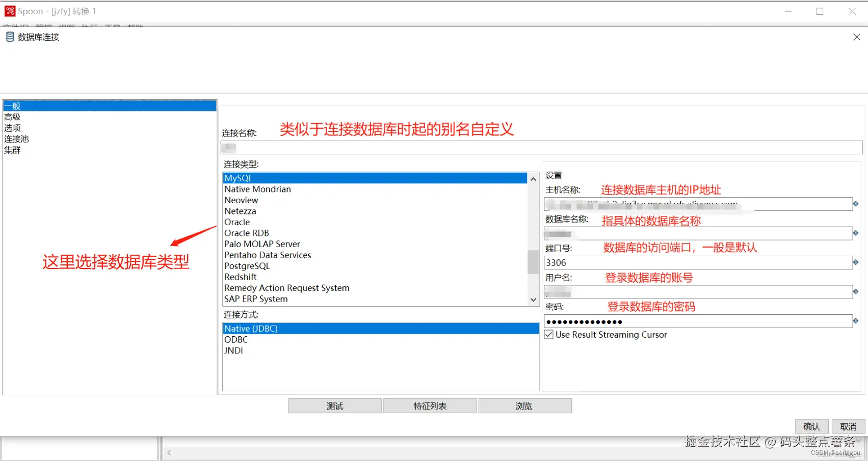This screenshot has height=461, width=868.
Task: Close the 数据库连接 dialog
Action: (857, 37)
